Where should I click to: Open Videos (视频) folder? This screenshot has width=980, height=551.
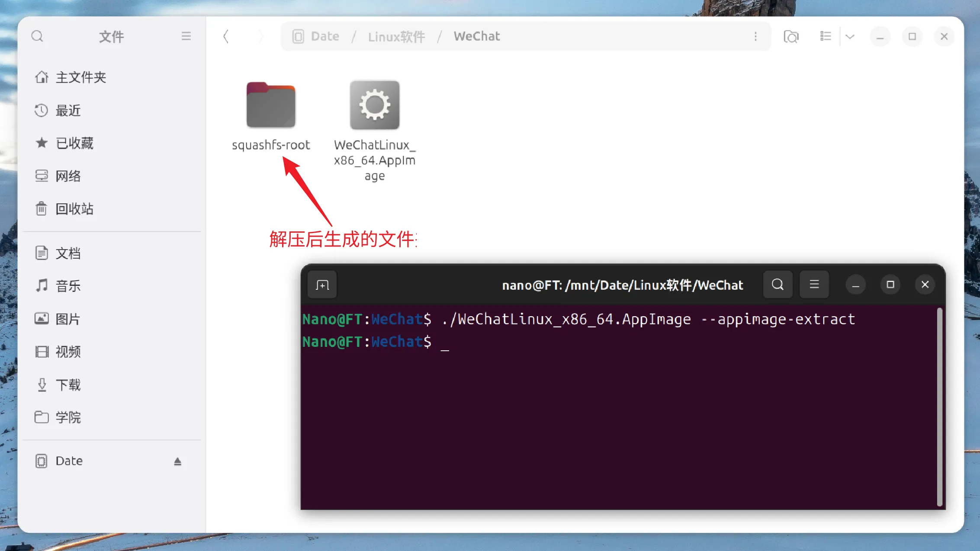coord(112,352)
